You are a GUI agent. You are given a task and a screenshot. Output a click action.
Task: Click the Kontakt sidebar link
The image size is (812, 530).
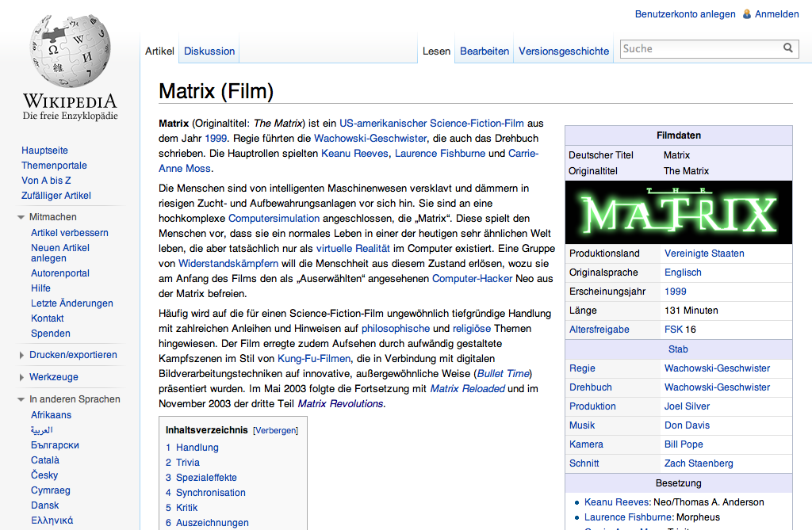[47, 318]
